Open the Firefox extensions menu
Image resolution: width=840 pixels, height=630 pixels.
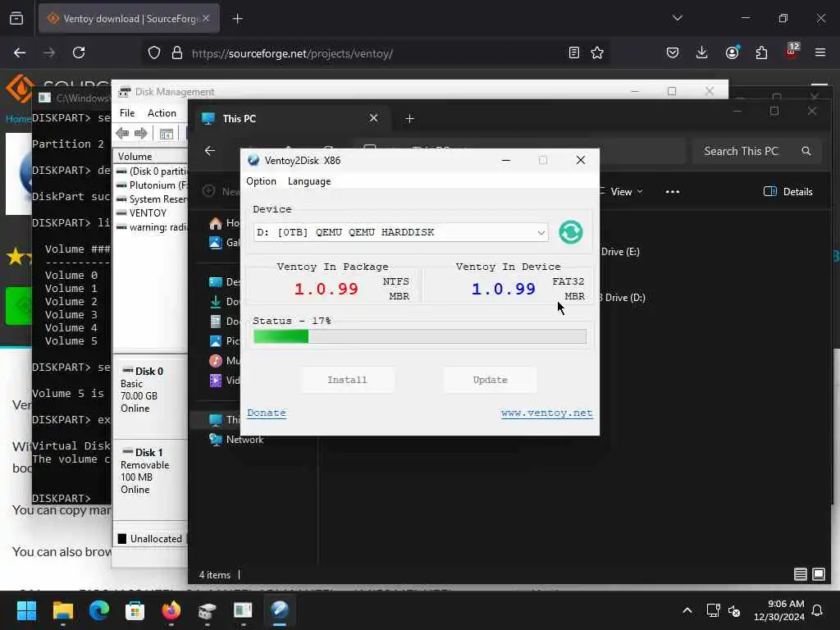pos(761,52)
